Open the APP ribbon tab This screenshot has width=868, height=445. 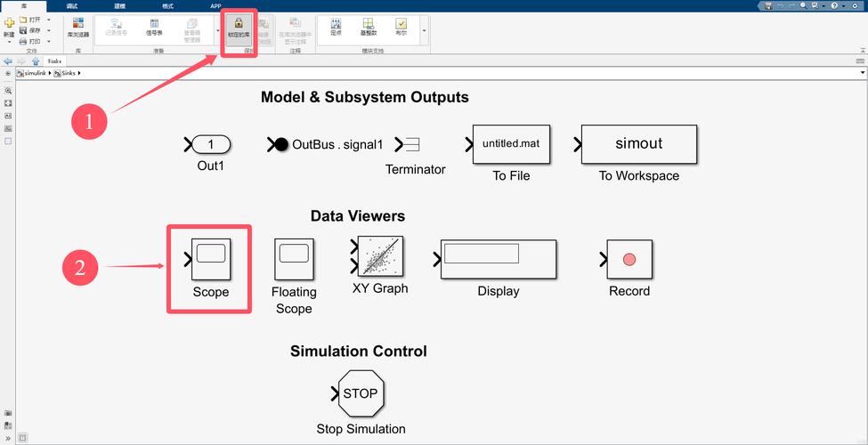tap(215, 5)
